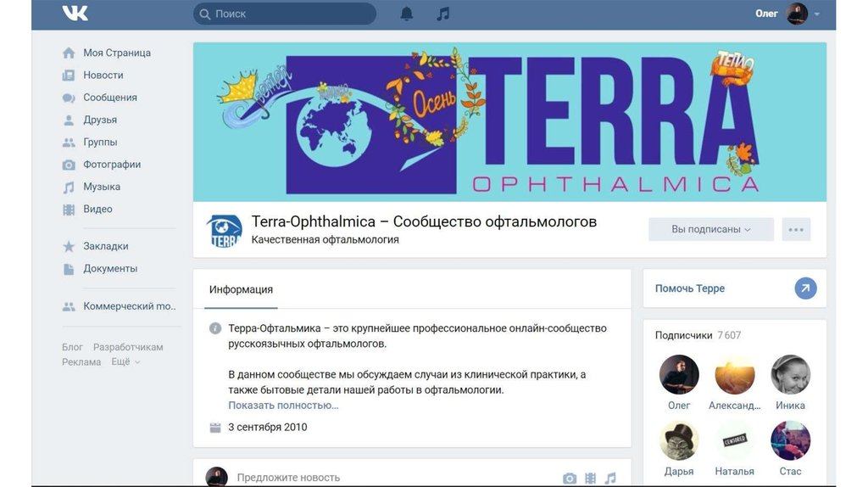Click the VK logo
The height and width of the screenshot is (487, 868).
pyautogui.click(x=75, y=14)
